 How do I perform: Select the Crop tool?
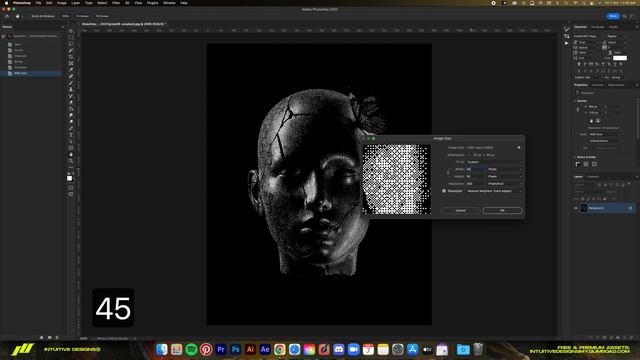(x=71, y=57)
